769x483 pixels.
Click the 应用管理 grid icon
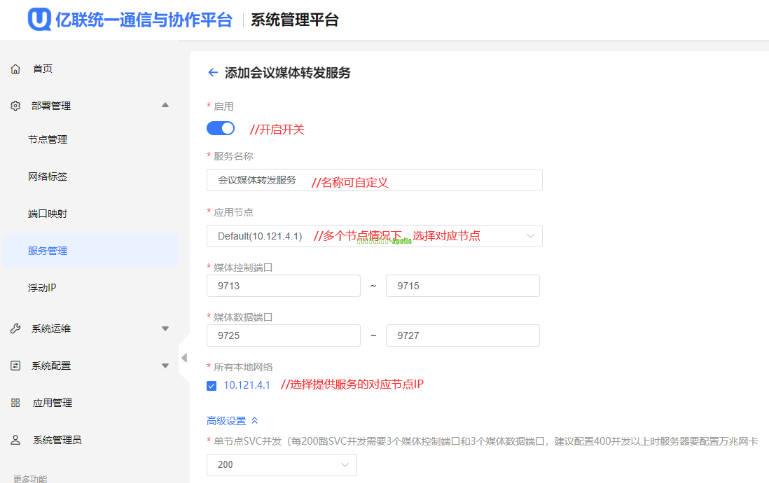point(15,403)
